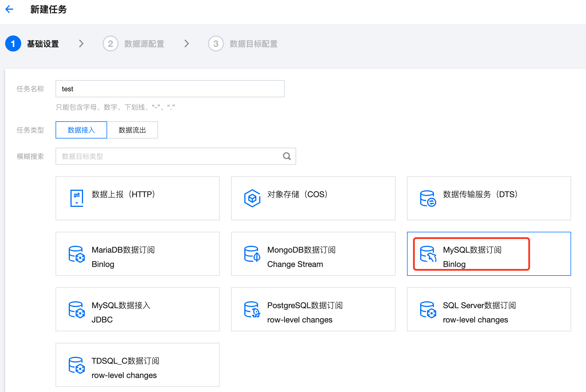The height and width of the screenshot is (392, 586).
Task: Choose 数据上报 (HTTP) card
Action: pos(138,198)
